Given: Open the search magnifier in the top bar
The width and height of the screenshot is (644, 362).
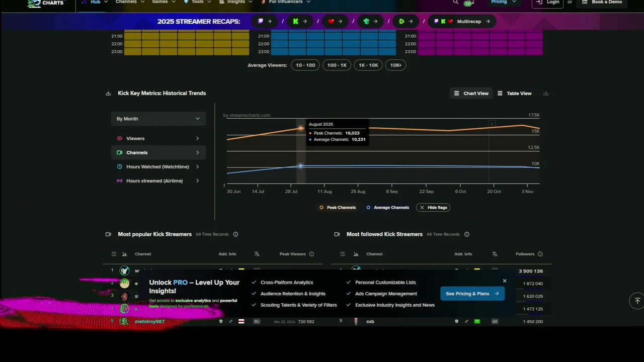Looking at the screenshot, I should pos(456,2).
